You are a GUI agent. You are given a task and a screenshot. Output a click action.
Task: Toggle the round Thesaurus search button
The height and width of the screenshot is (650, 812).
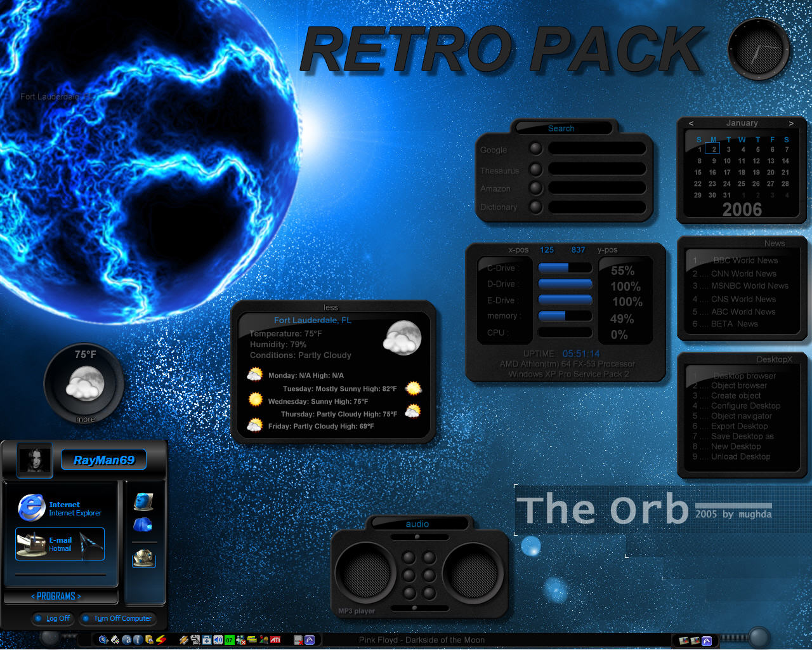536,169
